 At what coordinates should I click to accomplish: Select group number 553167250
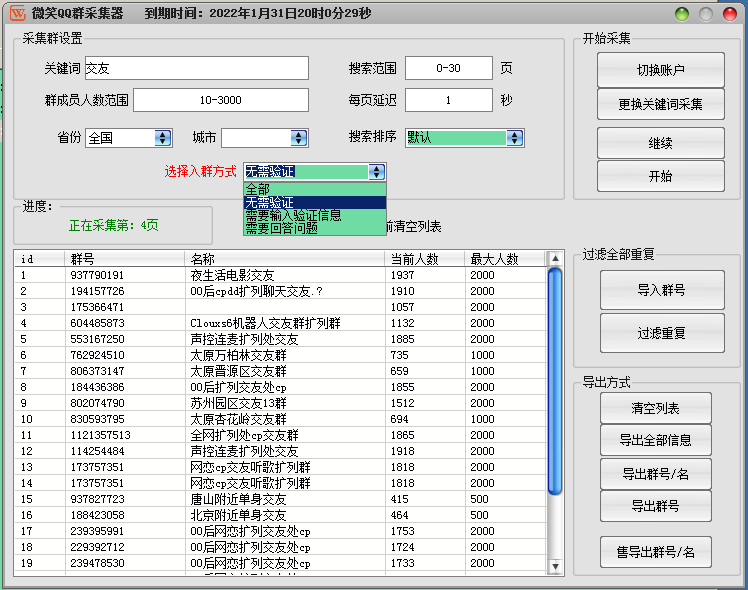97,339
